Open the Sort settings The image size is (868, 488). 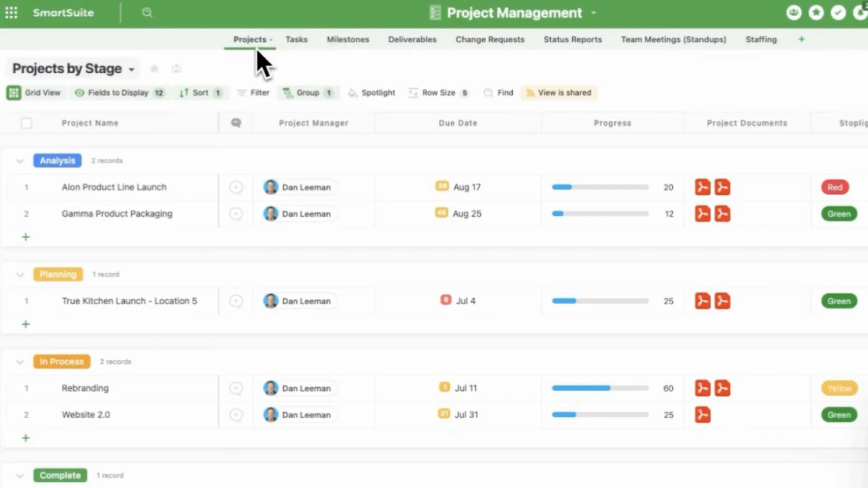point(200,93)
